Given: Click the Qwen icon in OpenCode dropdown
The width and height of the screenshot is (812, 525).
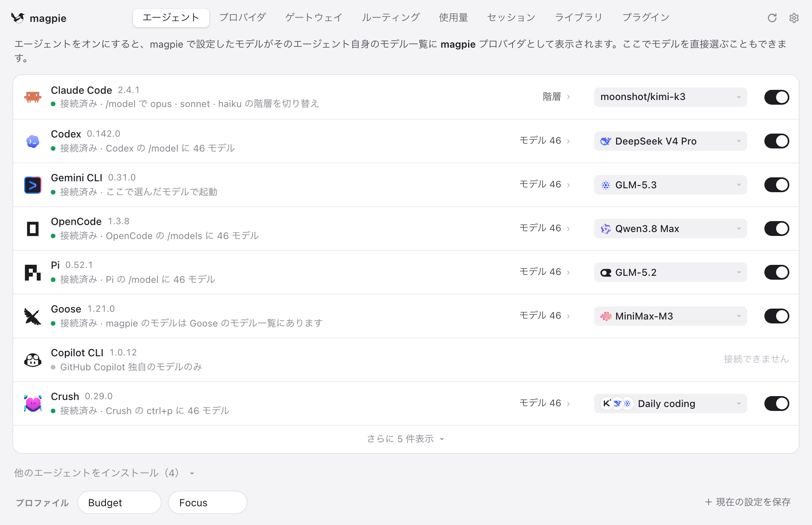Looking at the screenshot, I should (605, 229).
